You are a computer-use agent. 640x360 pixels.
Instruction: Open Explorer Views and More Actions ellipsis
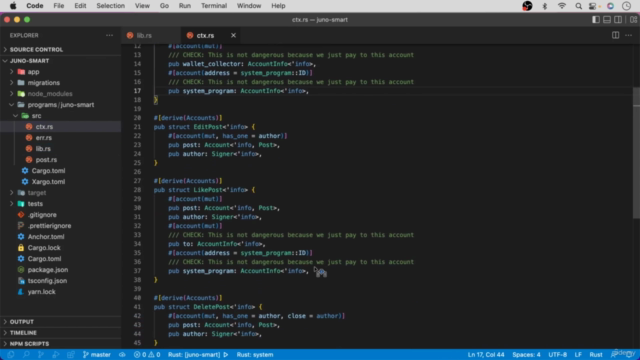pos(109,35)
